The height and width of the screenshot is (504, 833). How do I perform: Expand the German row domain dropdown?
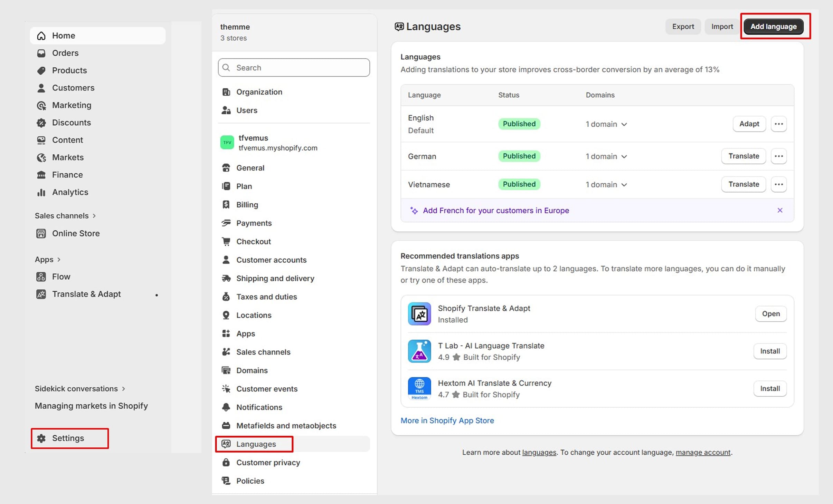coord(606,156)
